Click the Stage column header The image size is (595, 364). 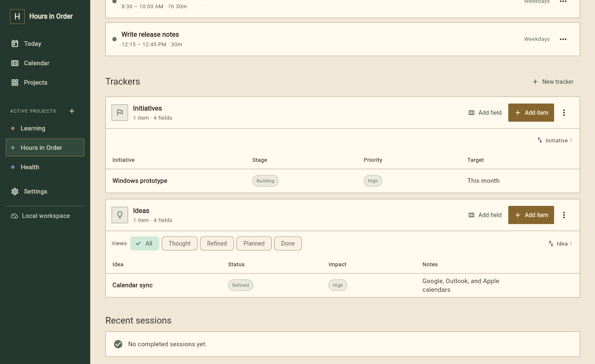259,160
